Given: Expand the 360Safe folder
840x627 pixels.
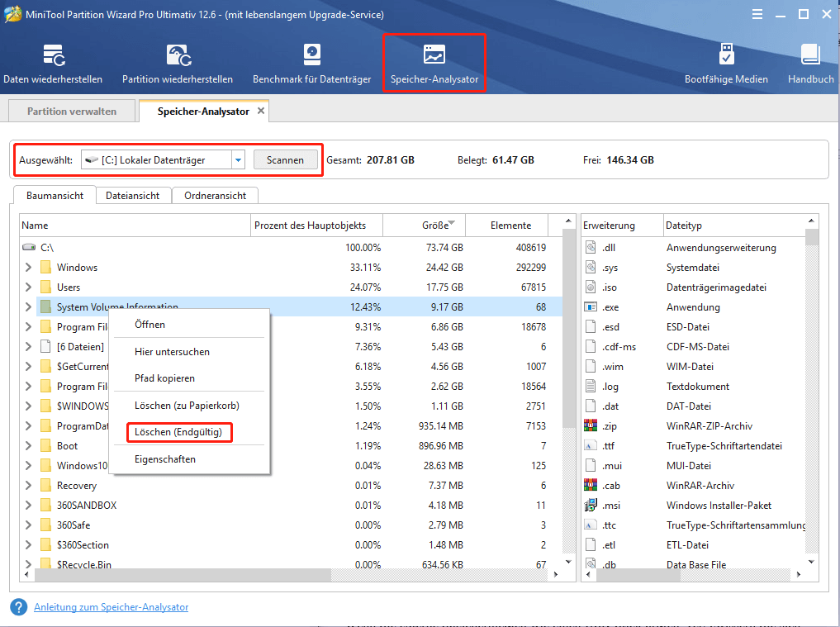Looking at the screenshot, I should click(28, 525).
